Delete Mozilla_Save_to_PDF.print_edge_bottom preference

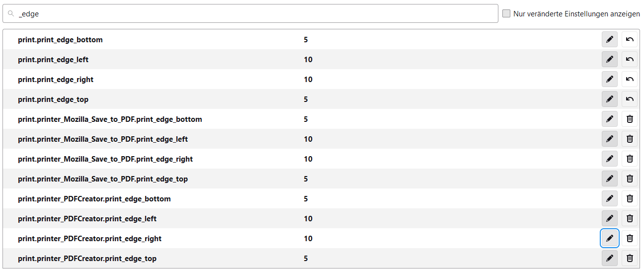tap(630, 119)
